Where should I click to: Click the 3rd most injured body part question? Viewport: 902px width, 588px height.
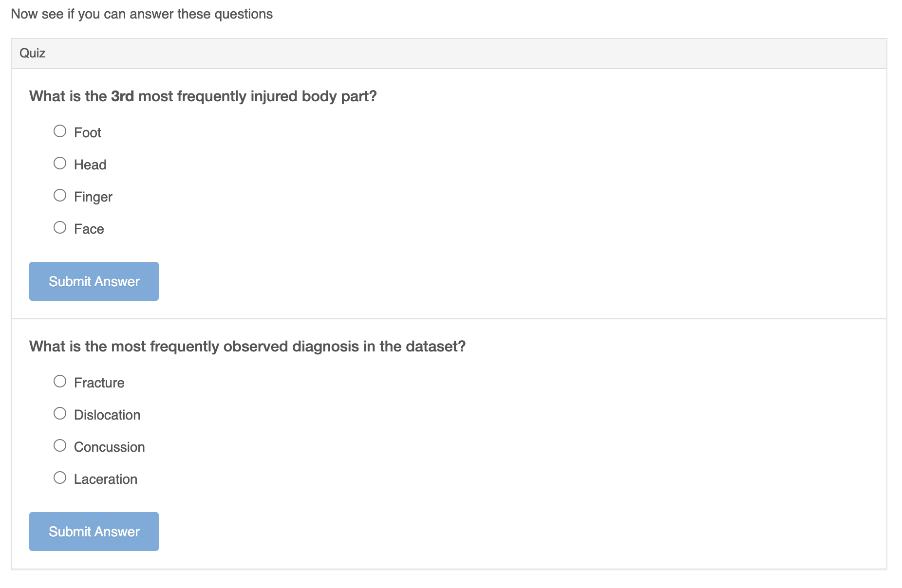click(x=203, y=96)
